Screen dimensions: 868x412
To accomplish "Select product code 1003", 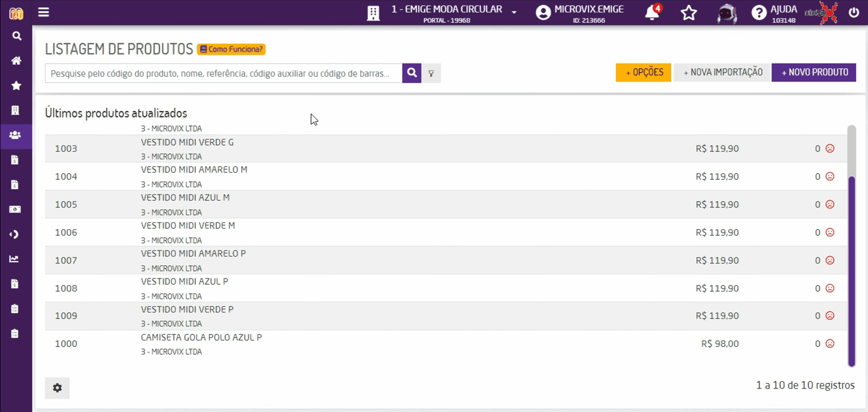I will point(66,149).
